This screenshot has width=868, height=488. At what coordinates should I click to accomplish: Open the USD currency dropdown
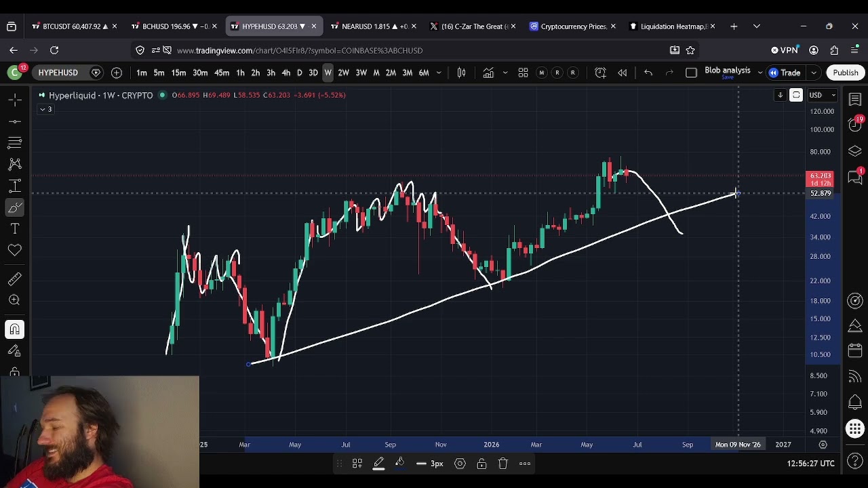click(x=822, y=95)
